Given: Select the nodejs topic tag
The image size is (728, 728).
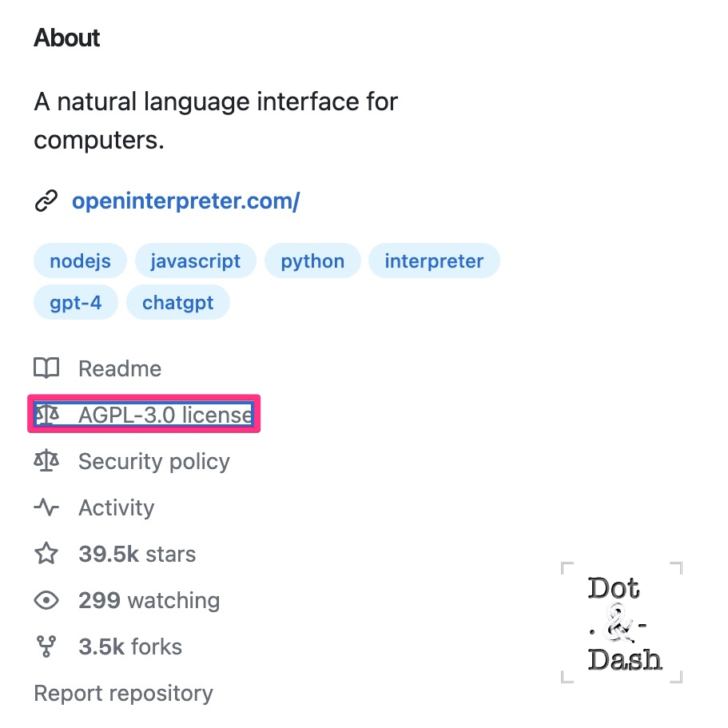Looking at the screenshot, I should (81, 261).
